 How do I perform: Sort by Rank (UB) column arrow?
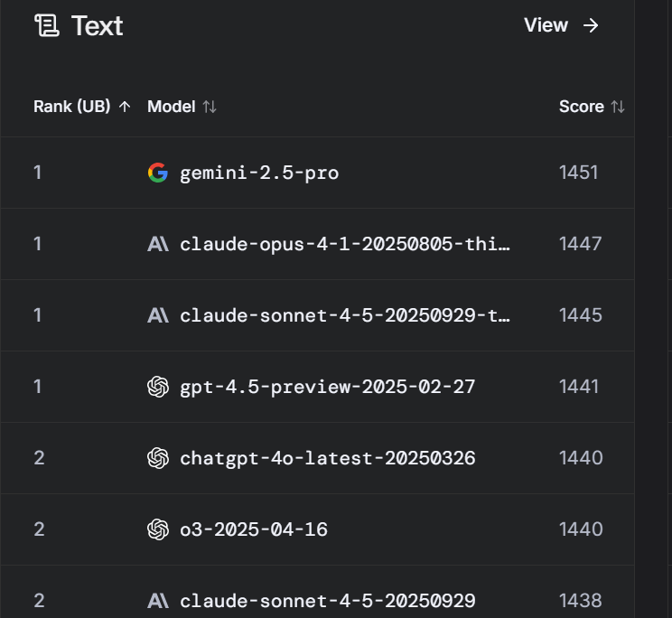125,107
